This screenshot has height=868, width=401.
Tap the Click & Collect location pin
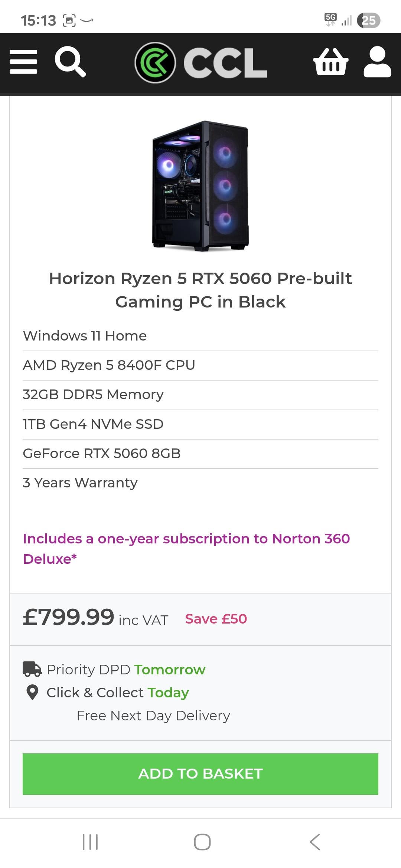[33, 692]
